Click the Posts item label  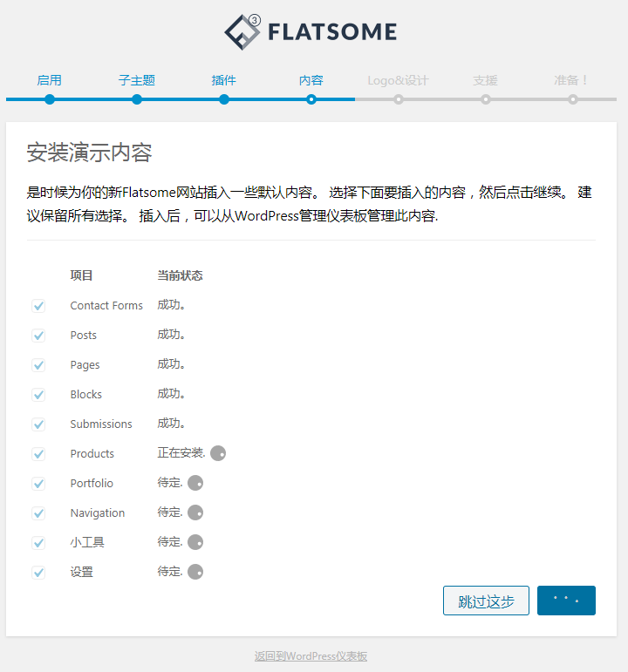tap(83, 336)
